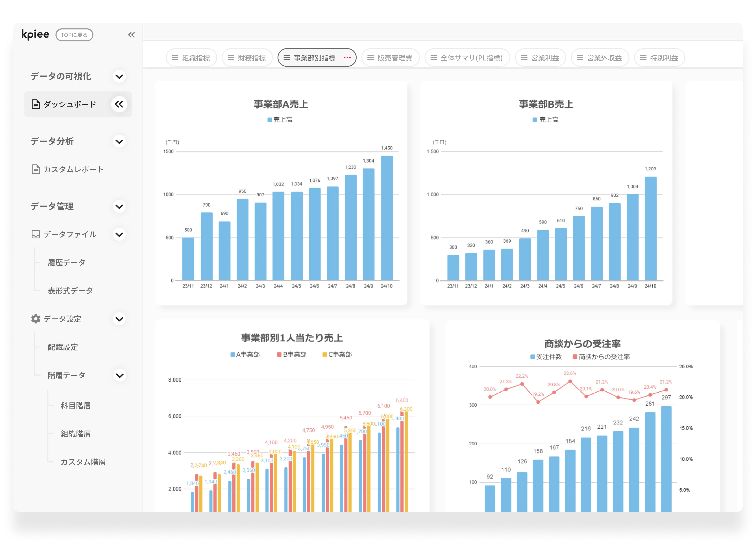Image resolution: width=756 pixels, height=545 pixels.
Task: Open the 営業外収益 tab
Action: click(600, 57)
